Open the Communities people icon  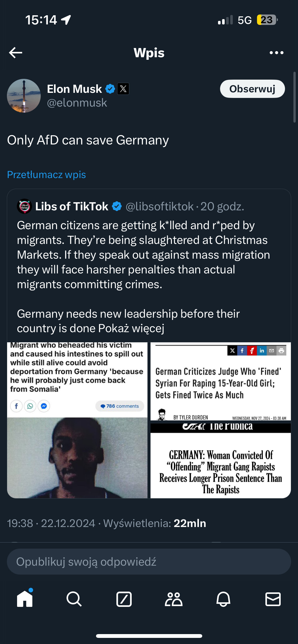tap(174, 599)
